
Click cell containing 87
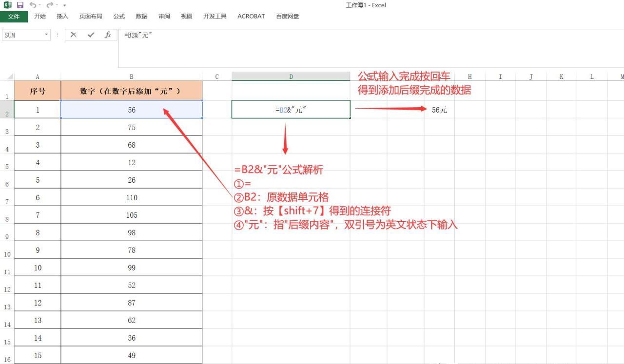click(132, 303)
